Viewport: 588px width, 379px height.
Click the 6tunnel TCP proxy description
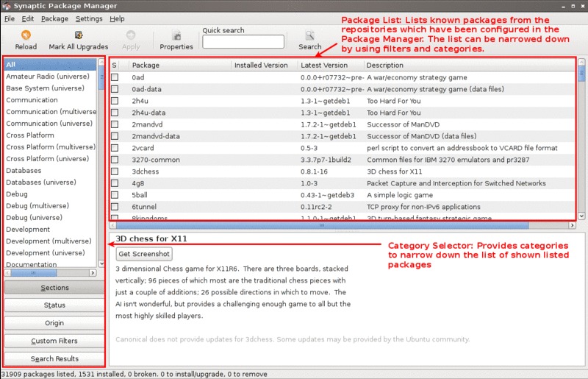[423, 207]
